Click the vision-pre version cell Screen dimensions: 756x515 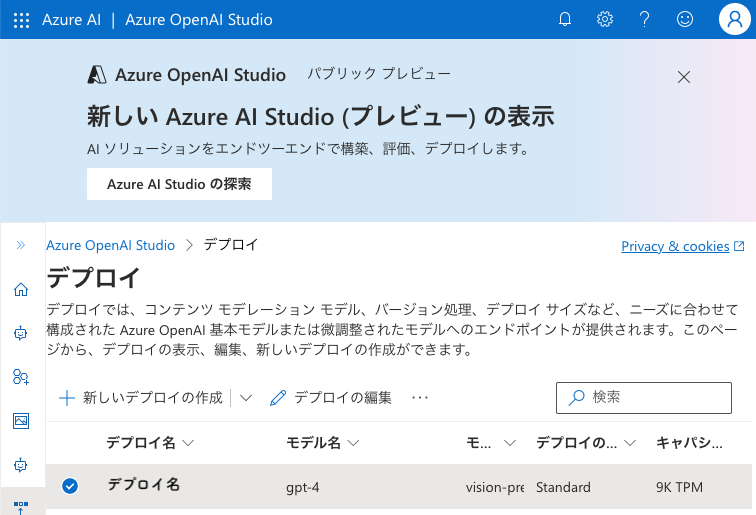click(x=495, y=488)
